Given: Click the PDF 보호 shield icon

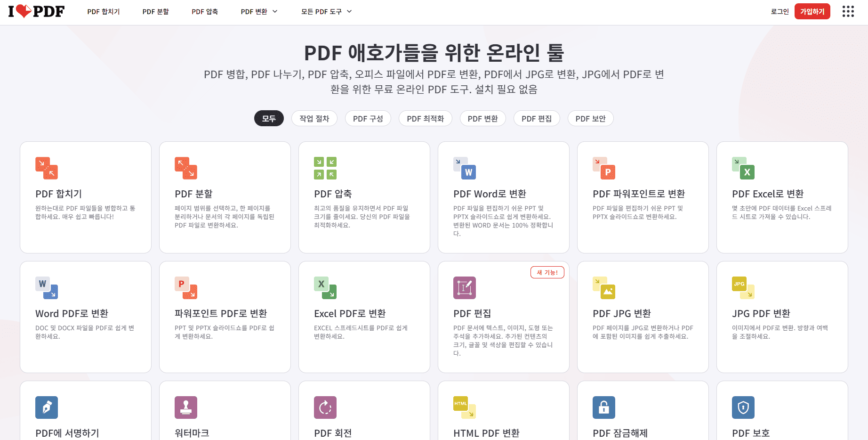Looking at the screenshot, I should click(x=743, y=407).
